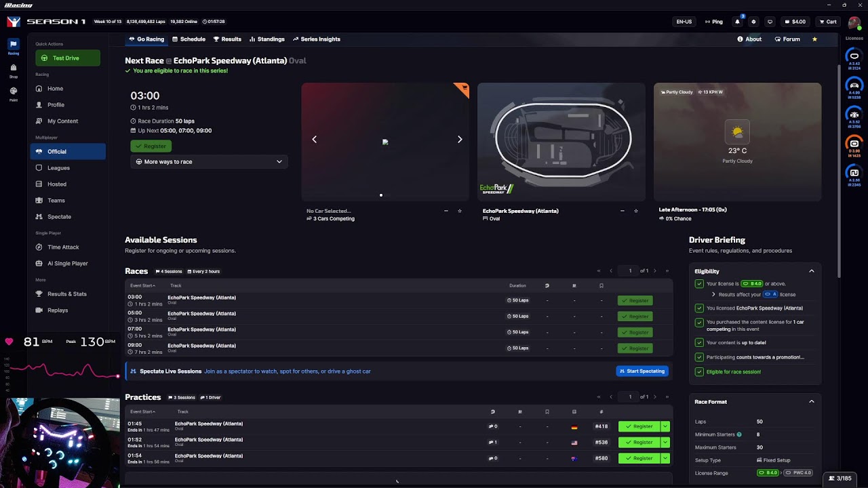Open the dropdown arrow beside Register for practice #580
The height and width of the screenshot is (488, 868).
(665, 458)
